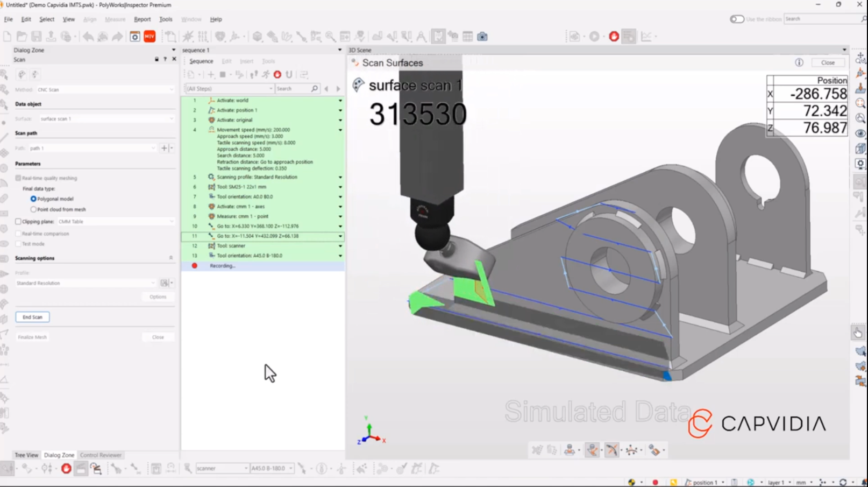Switch to the Tree View tab
Screen dimensions: 868x487
click(x=26, y=455)
